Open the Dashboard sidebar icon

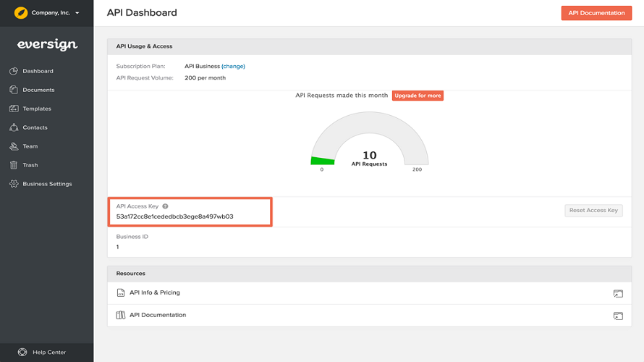(14, 71)
